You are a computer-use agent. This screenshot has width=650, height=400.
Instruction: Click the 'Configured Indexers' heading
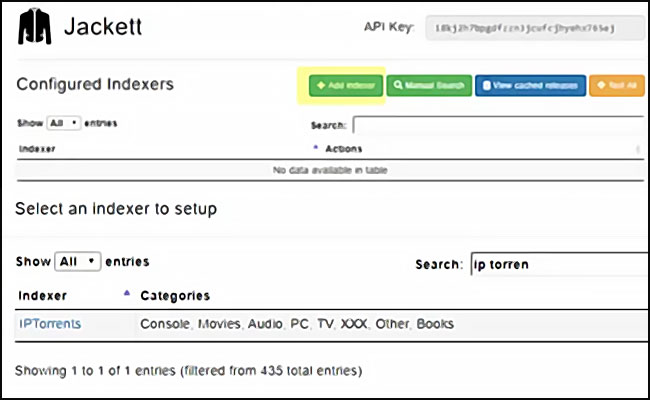coord(95,84)
